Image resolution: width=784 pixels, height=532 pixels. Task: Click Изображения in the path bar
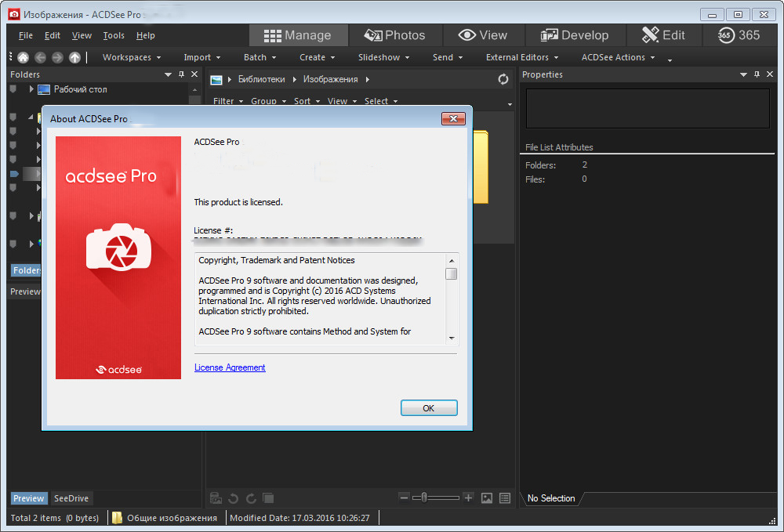[331, 79]
